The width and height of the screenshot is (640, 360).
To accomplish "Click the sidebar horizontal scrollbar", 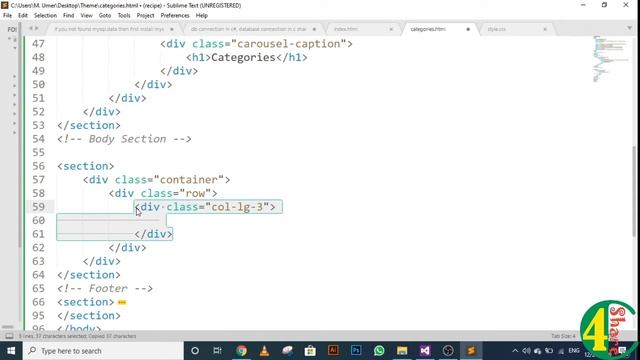I will point(8,327).
